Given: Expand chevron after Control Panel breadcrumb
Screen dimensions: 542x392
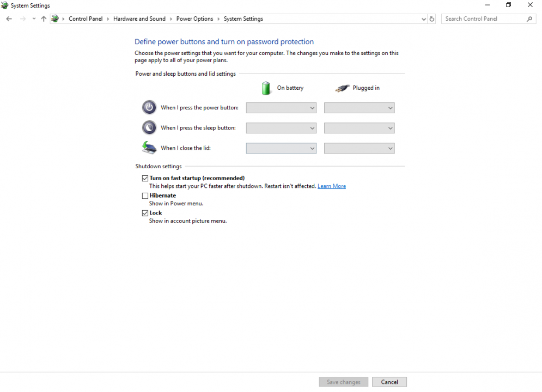Looking at the screenshot, I should click(x=108, y=19).
